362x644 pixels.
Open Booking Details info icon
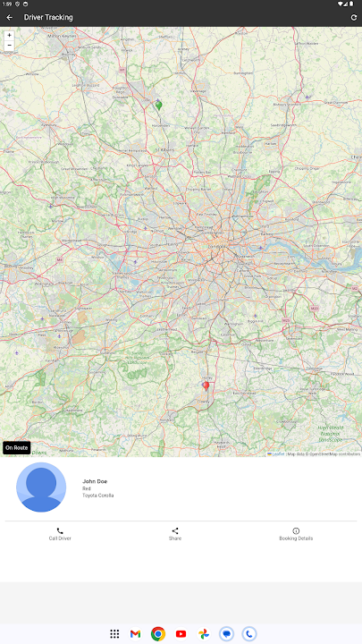coord(296,530)
